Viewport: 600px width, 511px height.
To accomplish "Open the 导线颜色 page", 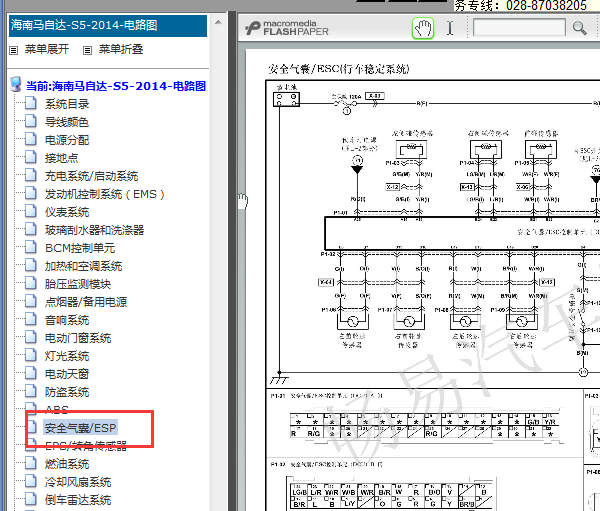I will click(x=67, y=122).
